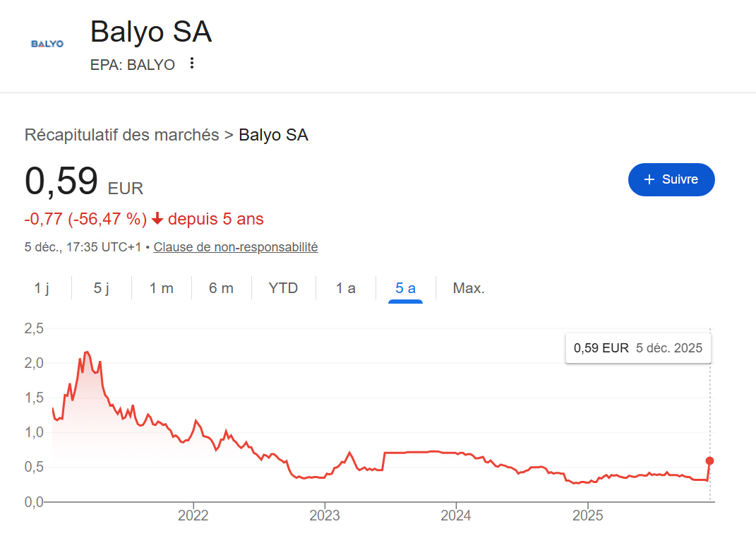Image resolution: width=756 pixels, height=536 pixels.
Task: Click the 0,59 EUR price tooltip
Action: [637, 347]
